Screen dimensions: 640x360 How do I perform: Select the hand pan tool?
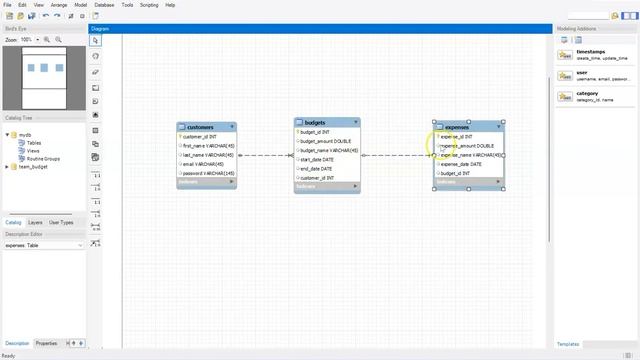[x=96, y=56]
